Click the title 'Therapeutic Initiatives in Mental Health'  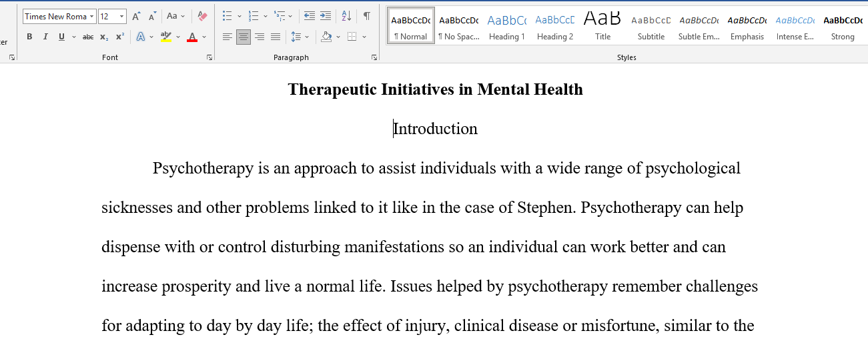click(x=436, y=89)
